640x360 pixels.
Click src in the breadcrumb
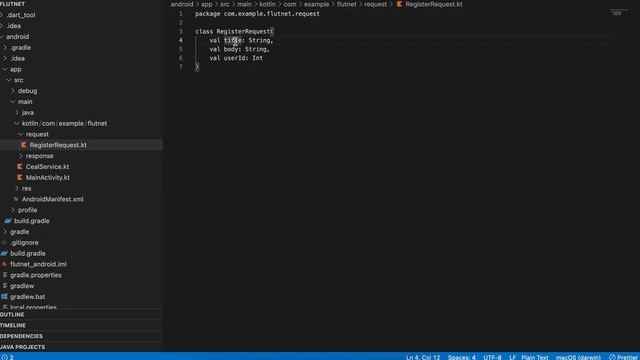click(225, 4)
